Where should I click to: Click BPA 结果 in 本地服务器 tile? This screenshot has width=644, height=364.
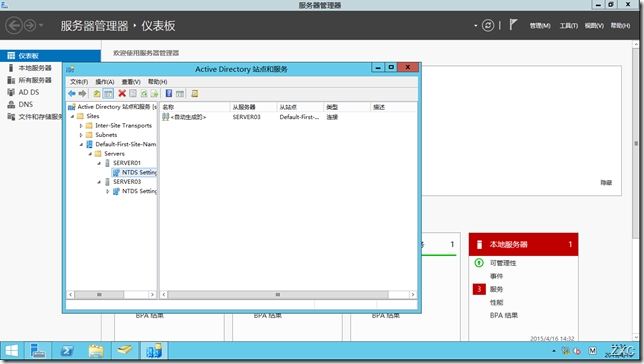(504, 316)
